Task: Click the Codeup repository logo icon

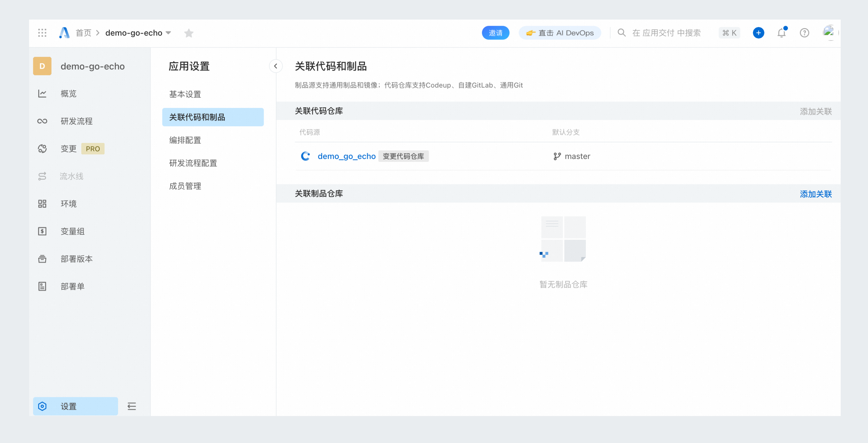Action: [305, 156]
